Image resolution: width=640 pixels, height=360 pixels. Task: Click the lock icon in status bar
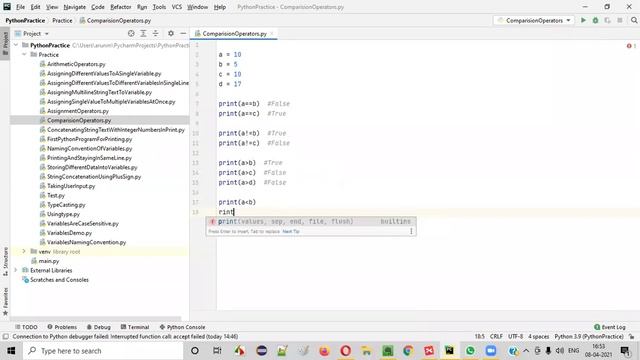point(632,337)
